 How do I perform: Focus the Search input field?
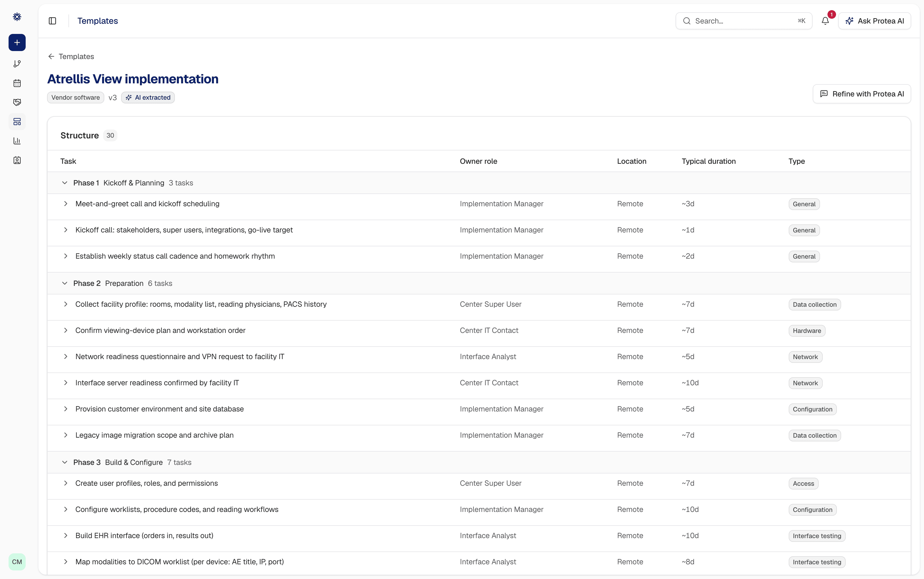744,21
